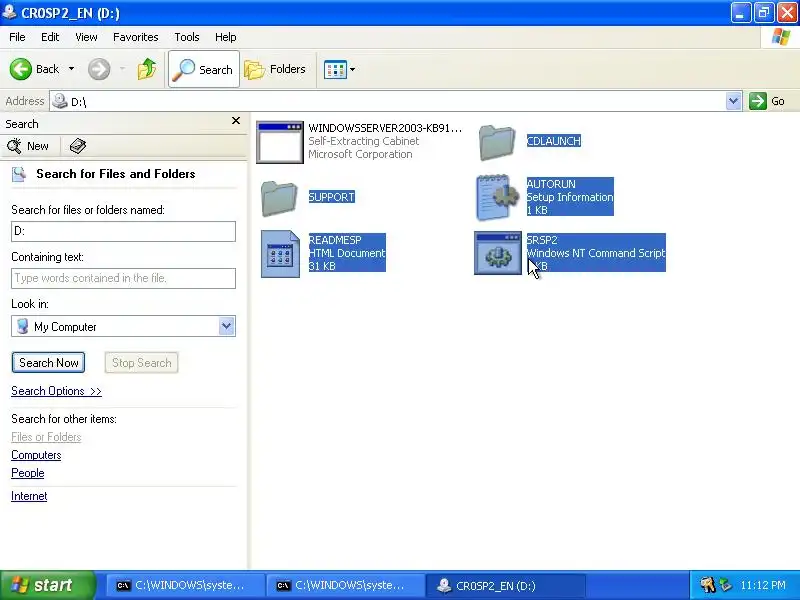This screenshot has height=600, width=800.
Task: Open the File menu
Action: (x=17, y=37)
